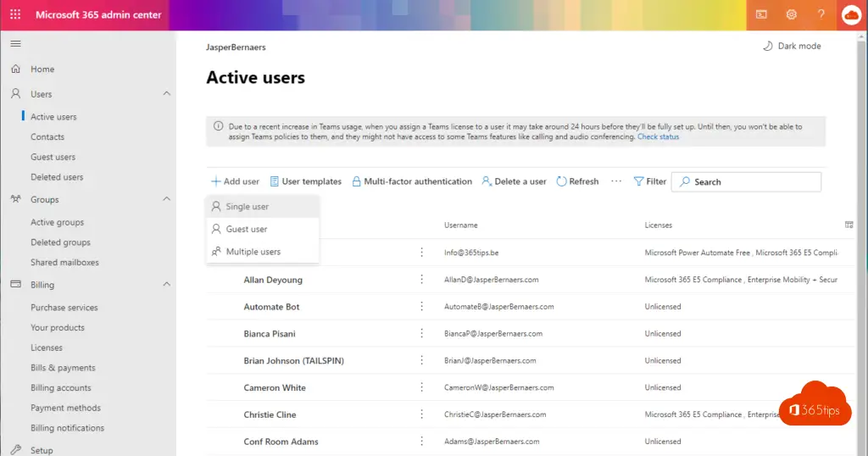The image size is (868, 456).
Task: Click the Users person icon in sidebar
Action: click(15, 93)
